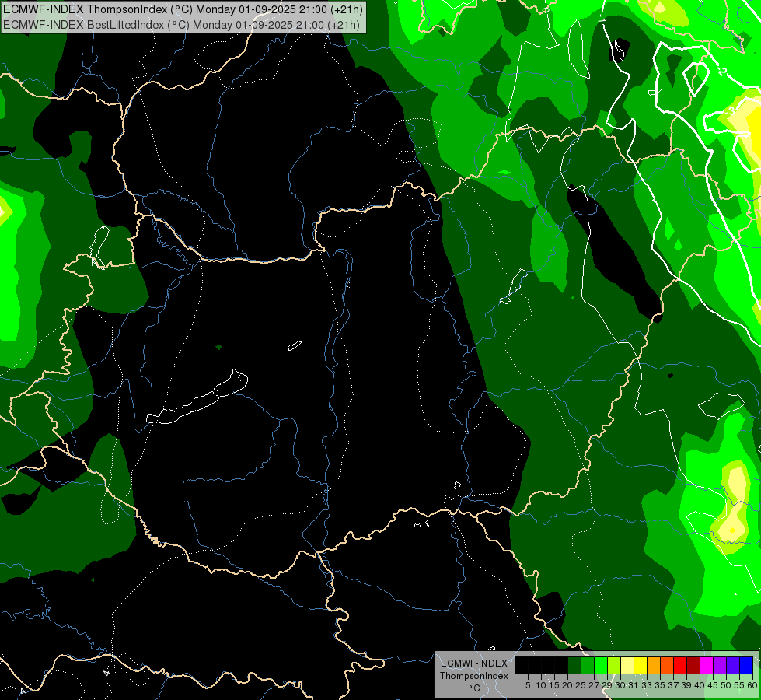761x700 pixels.
Task: Click the ThompsonIndex title line at top
Action: pyautogui.click(x=183, y=9)
